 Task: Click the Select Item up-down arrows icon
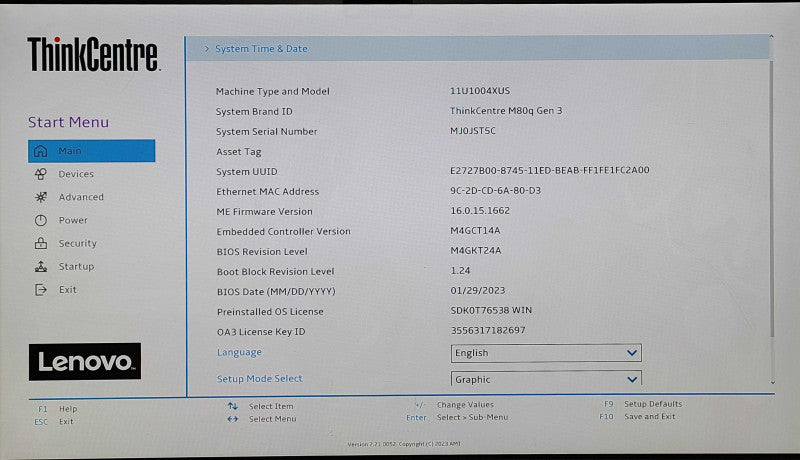point(233,406)
